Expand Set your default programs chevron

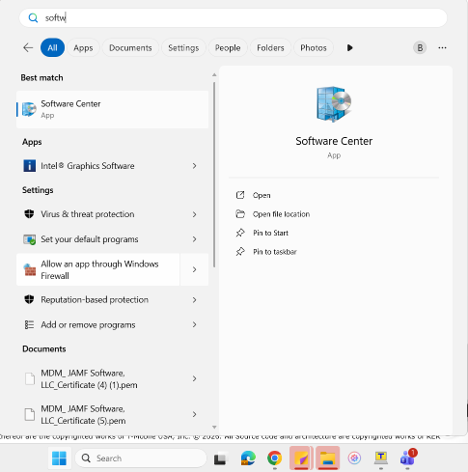(194, 239)
